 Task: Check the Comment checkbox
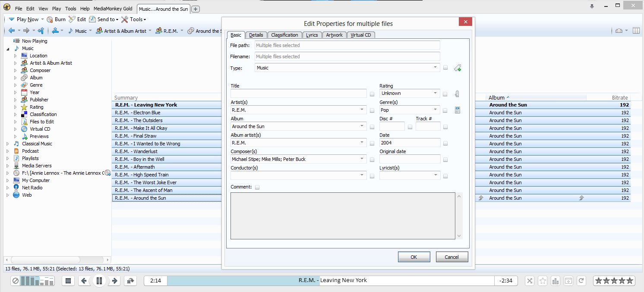point(257,187)
